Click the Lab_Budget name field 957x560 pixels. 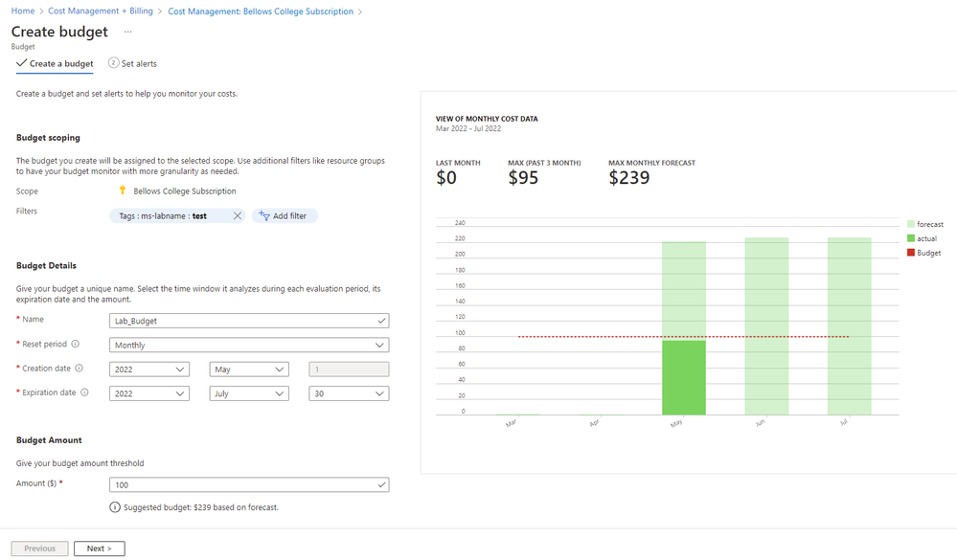tap(249, 321)
